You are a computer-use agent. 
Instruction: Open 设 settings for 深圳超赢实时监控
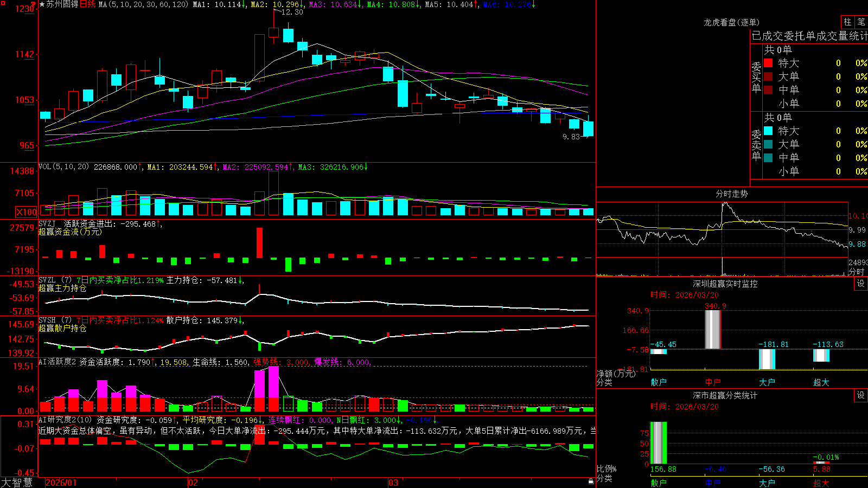pos(861,284)
